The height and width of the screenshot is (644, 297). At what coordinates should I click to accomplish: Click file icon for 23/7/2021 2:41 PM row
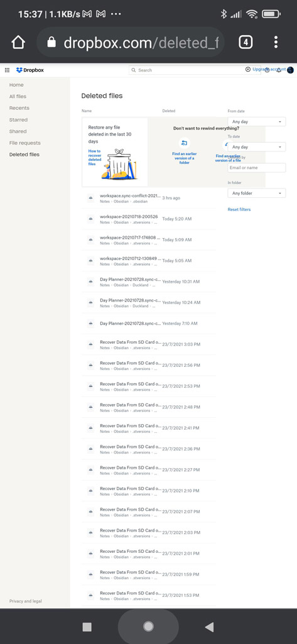tap(91, 428)
